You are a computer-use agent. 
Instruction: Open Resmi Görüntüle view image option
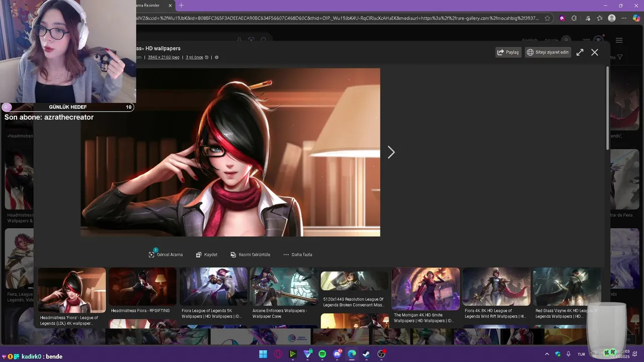[x=251, y=254]
